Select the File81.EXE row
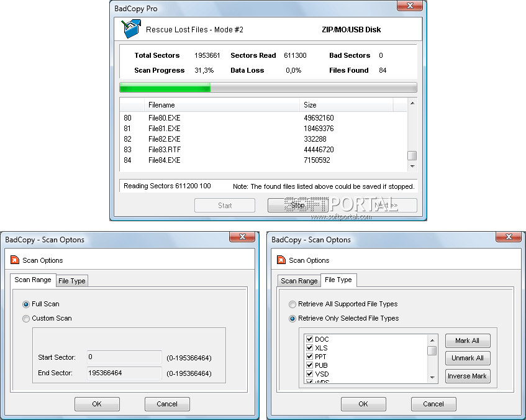Image resolution: width=526 pixels, height=420 pixels. [263, 129]
